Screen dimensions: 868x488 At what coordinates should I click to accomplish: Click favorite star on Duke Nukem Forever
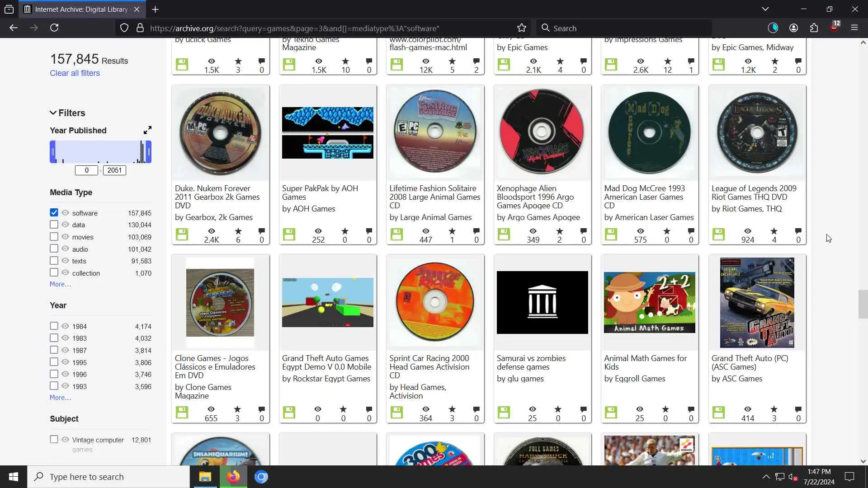(238, 231)
